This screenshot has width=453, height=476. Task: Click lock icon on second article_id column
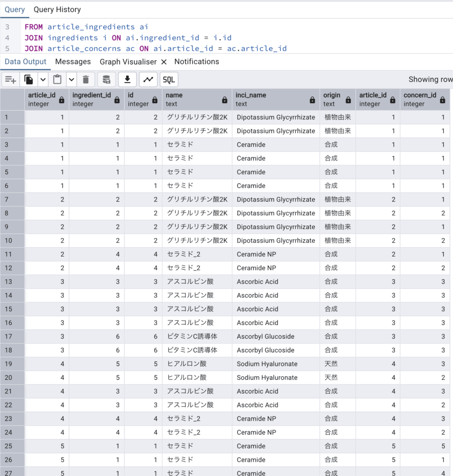(393, 100)
